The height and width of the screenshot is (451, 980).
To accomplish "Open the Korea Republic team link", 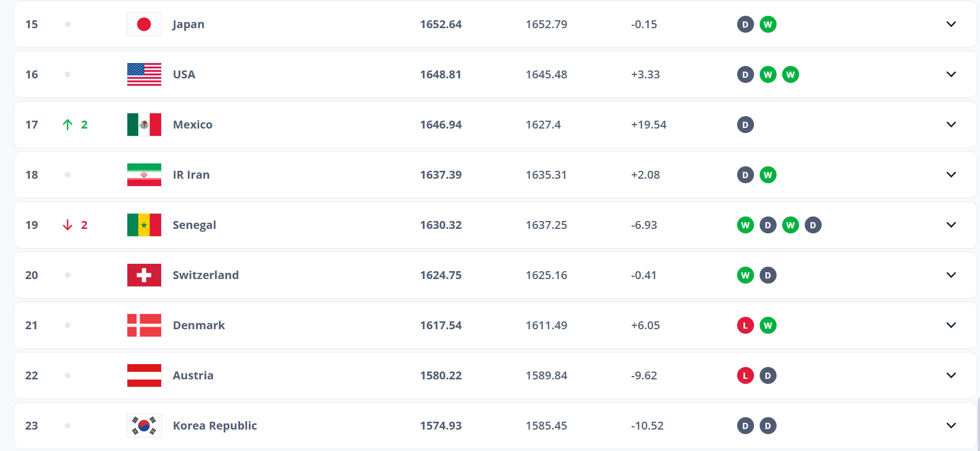I will pyautogui.click(x=215, y=426).
